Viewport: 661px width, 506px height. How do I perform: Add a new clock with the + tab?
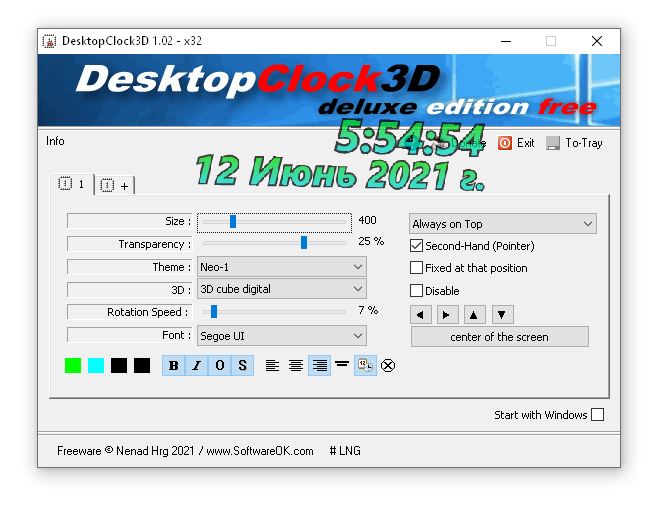coord(114,186)
